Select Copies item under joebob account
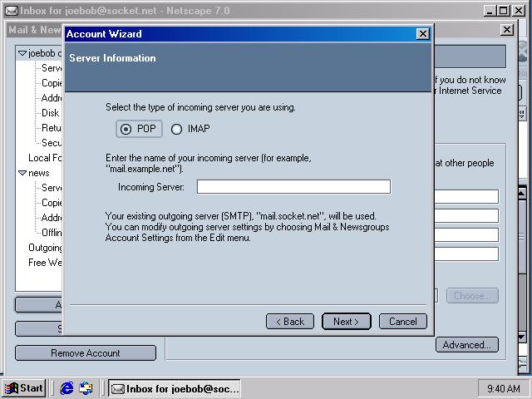 pyautogui.click(x=52, y=83)
